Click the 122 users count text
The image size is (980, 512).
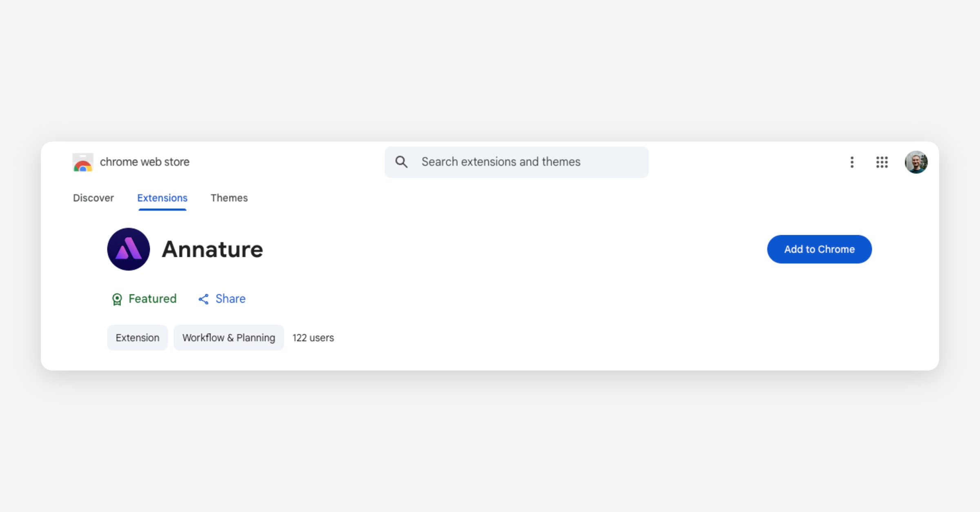point(313,338)
